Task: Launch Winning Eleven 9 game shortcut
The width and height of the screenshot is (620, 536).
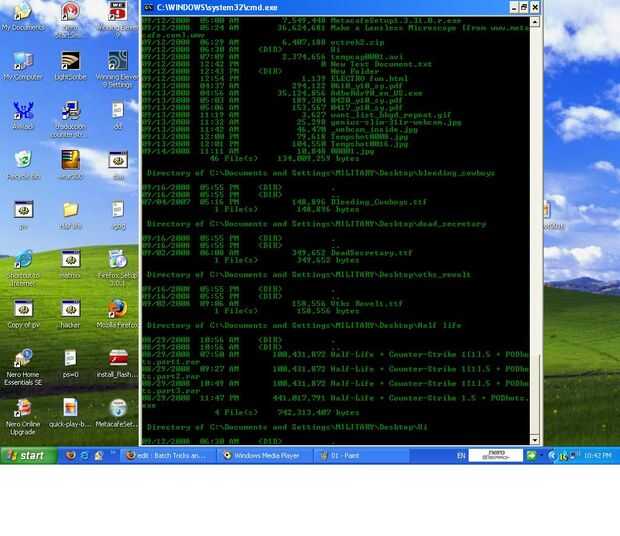Action: (117, 18)
